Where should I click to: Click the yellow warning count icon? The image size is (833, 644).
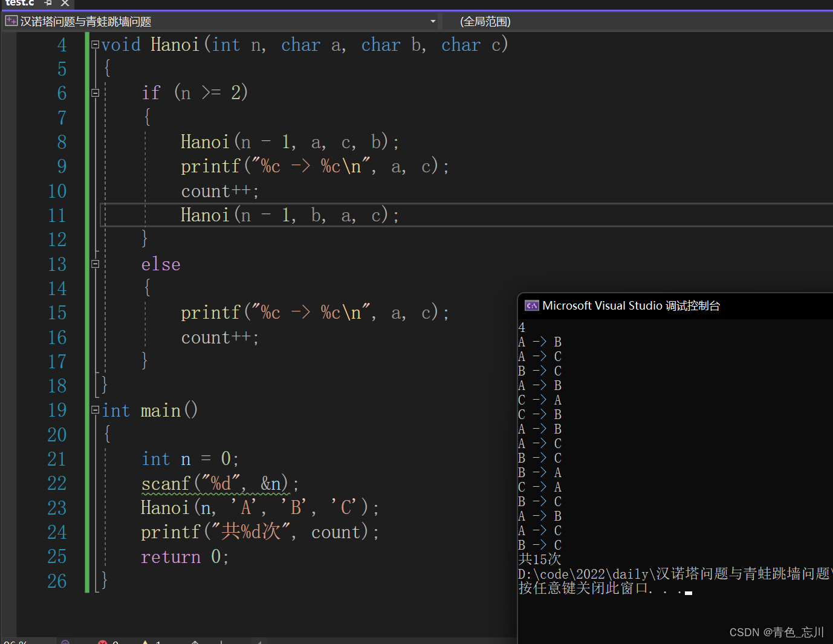(145, 642)
